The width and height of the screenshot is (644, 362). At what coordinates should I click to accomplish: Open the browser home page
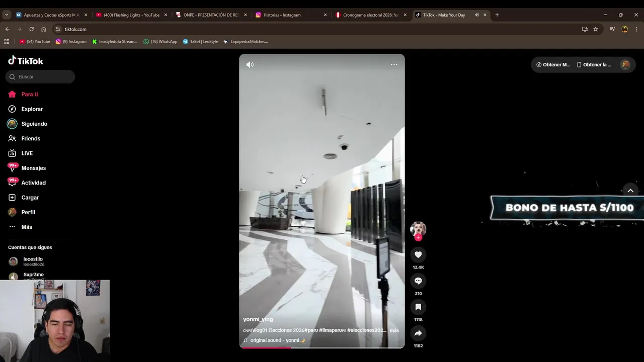[43, 29]
